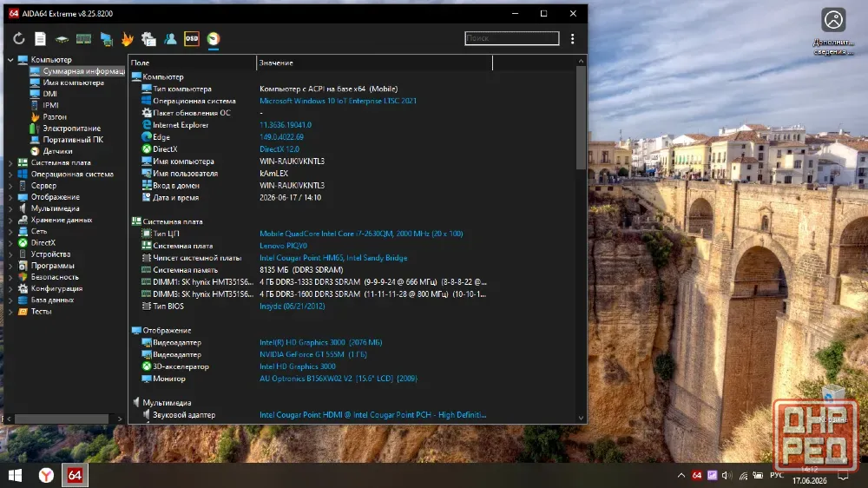Image resolution: width=868 pixels, height=488 pixels.
Task: Open the settings gear toolbar icon
Action: 148,39
